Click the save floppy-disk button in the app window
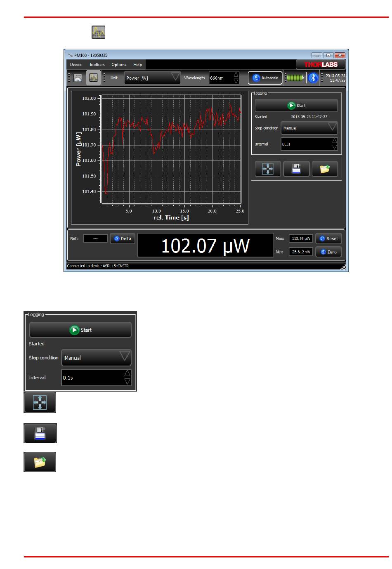This screenshot has width=392, height=569. point(296,169)
